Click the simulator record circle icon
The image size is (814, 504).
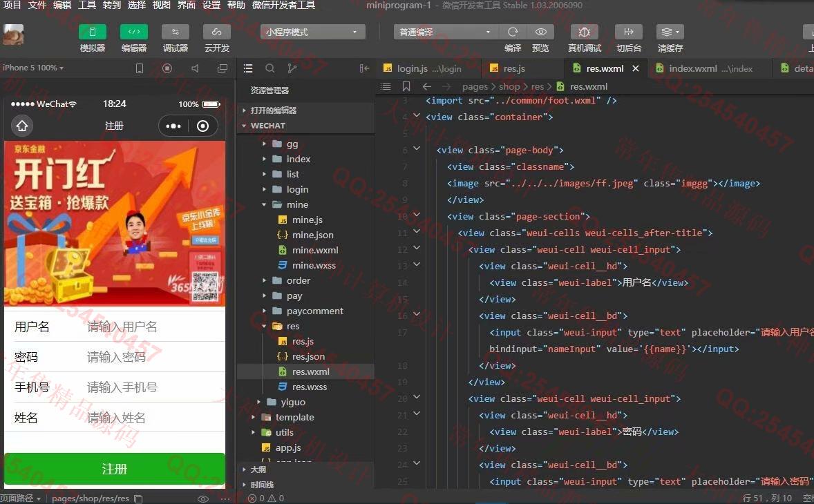click(x=167, y=68)
